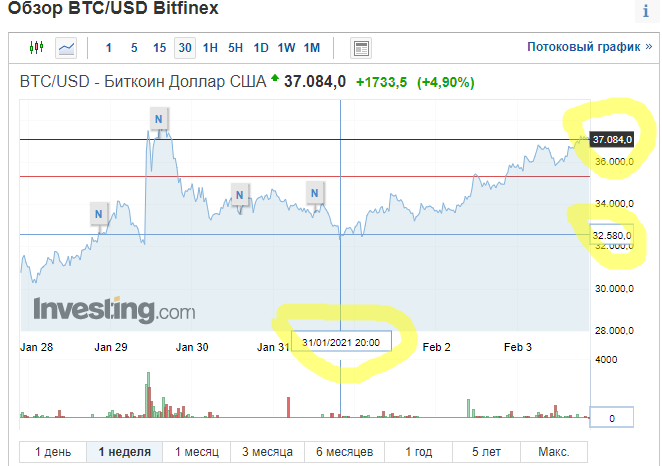Screen dimensions: 662x466
Task: Select the area line chart icon
Action: click(x=67, y=47)
